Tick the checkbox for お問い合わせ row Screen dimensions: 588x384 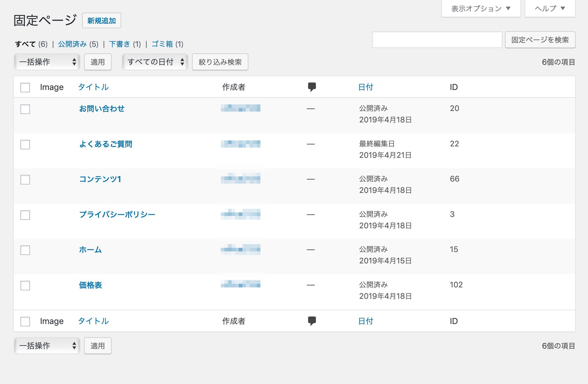(x=25, y=109)
